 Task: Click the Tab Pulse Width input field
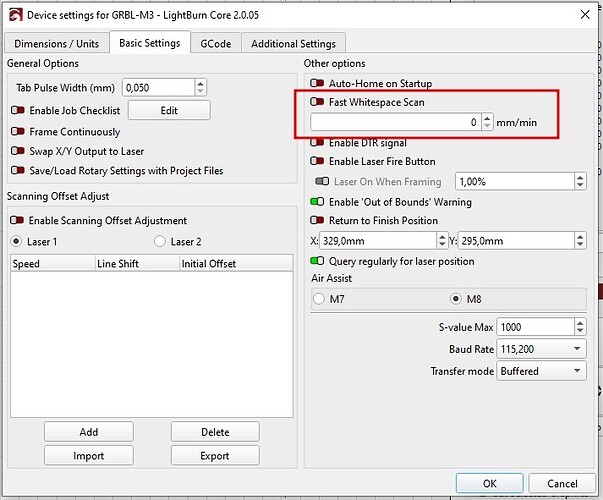(158, 88)
